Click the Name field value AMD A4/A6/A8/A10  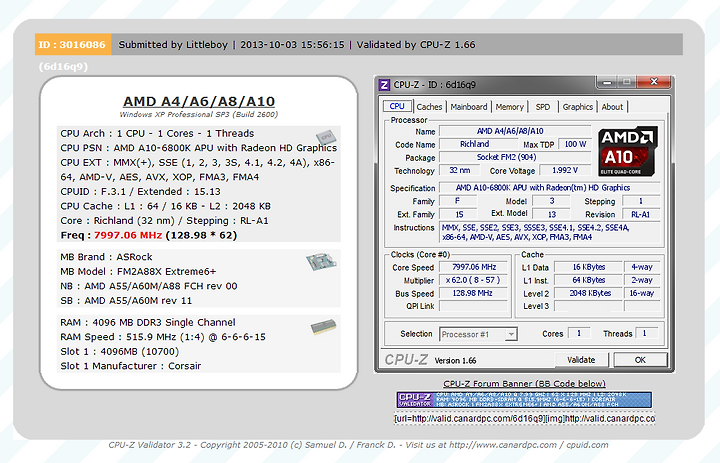[x=515, y=131]
